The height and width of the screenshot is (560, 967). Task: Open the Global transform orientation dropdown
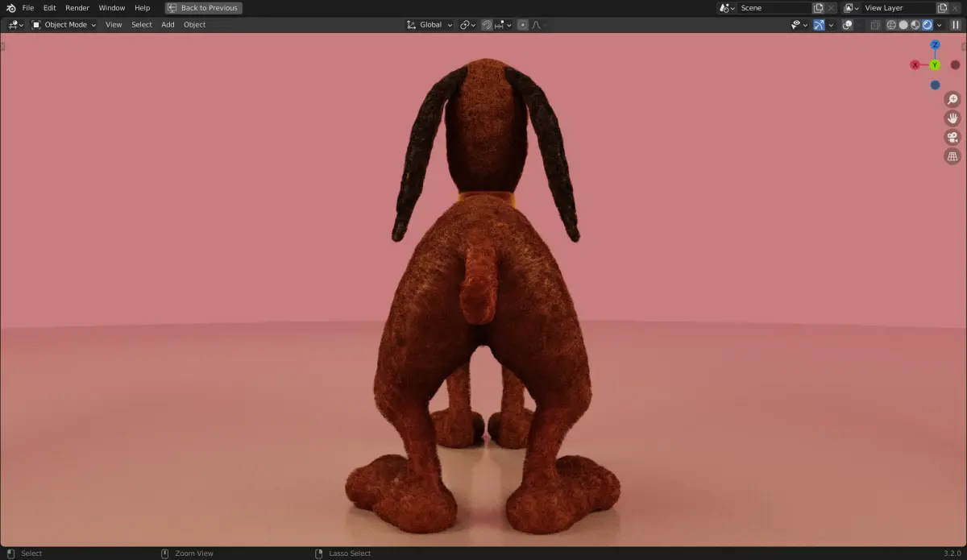pos(431,24)
